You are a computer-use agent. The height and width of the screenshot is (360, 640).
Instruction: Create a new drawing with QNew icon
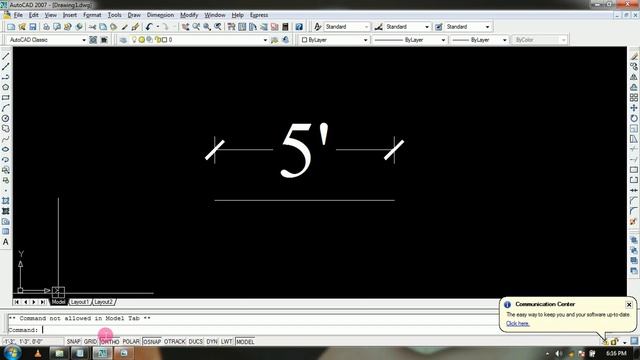tap(11, 27)
